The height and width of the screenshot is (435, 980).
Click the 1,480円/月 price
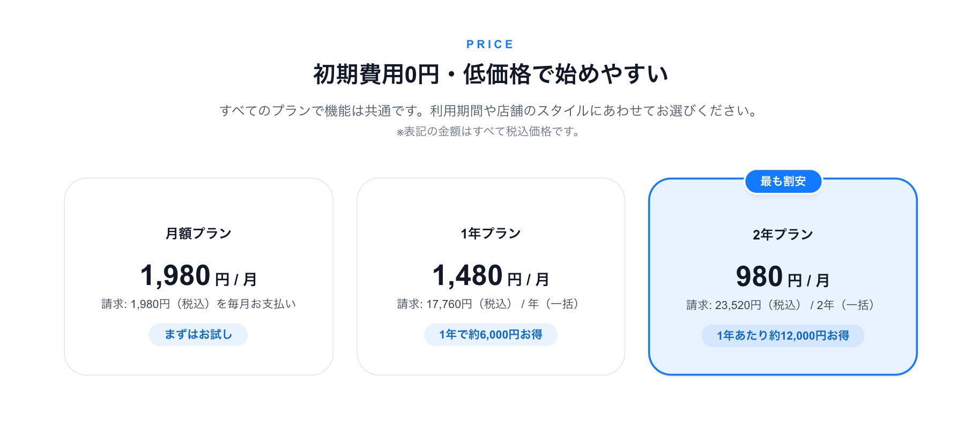click(x=491, y=276)
